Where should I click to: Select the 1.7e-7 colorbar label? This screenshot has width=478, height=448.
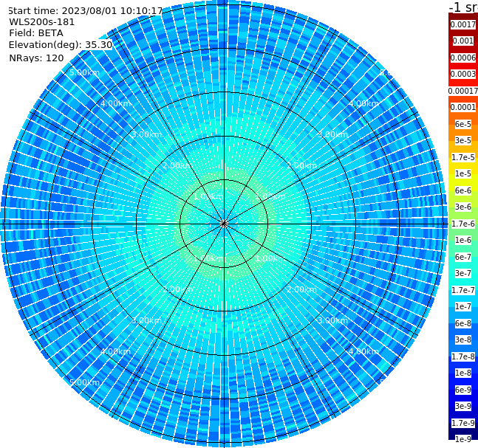point(463,290)
